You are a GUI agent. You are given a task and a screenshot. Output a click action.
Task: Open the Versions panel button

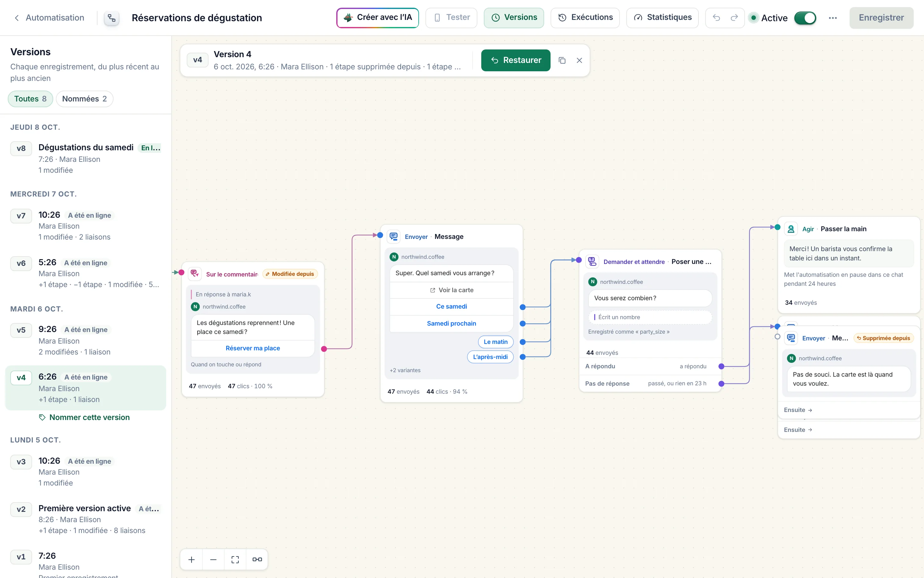pyautogui.click(x=514, y=18)
